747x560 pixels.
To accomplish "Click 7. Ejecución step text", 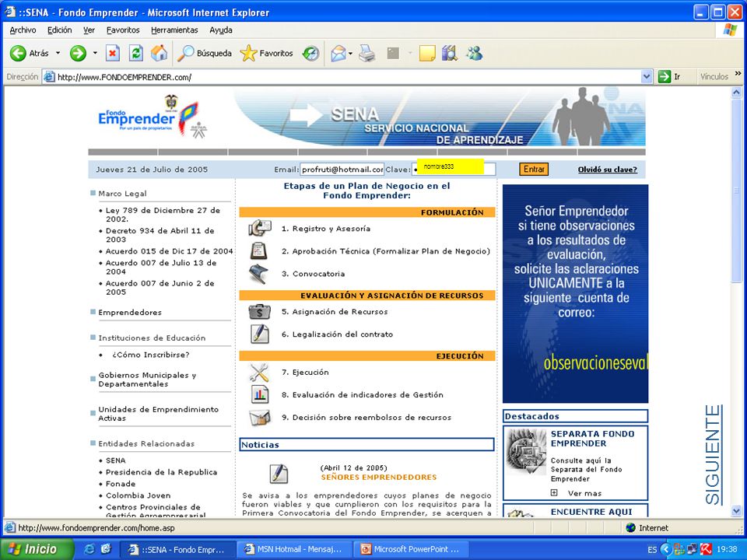I will click(305, 372).
